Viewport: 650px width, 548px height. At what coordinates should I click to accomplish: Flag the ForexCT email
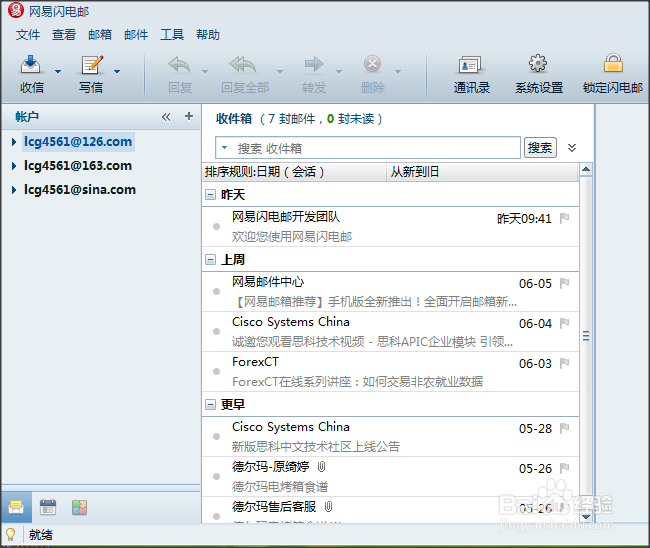pos(564,363)
